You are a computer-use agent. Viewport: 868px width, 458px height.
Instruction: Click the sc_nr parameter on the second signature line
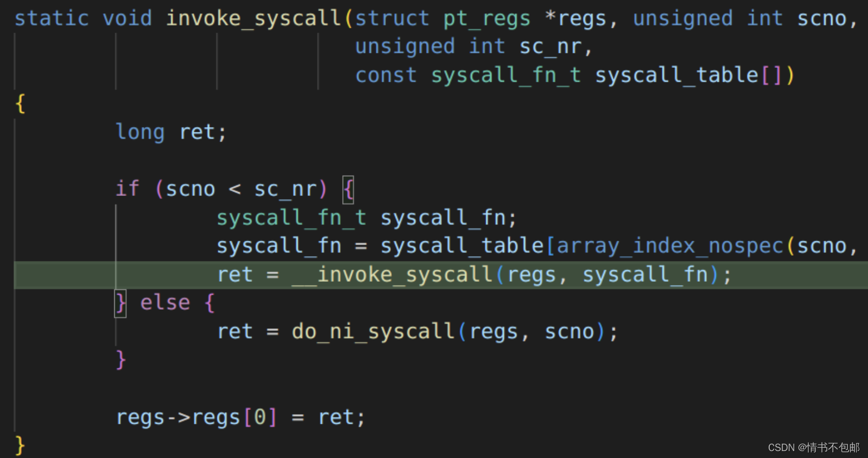pos(550,47)
